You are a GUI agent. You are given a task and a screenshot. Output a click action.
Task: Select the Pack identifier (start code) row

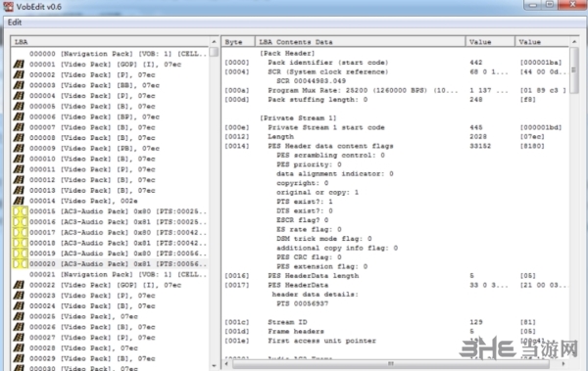point(396,63)
